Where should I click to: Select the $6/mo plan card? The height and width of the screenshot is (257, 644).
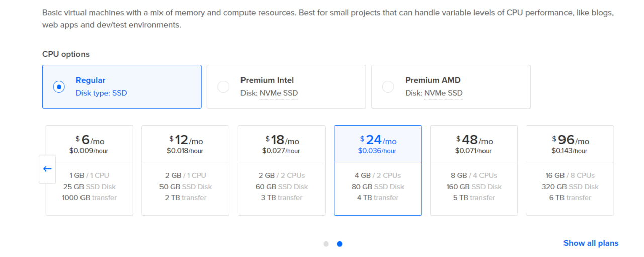(x=90, y=170)
